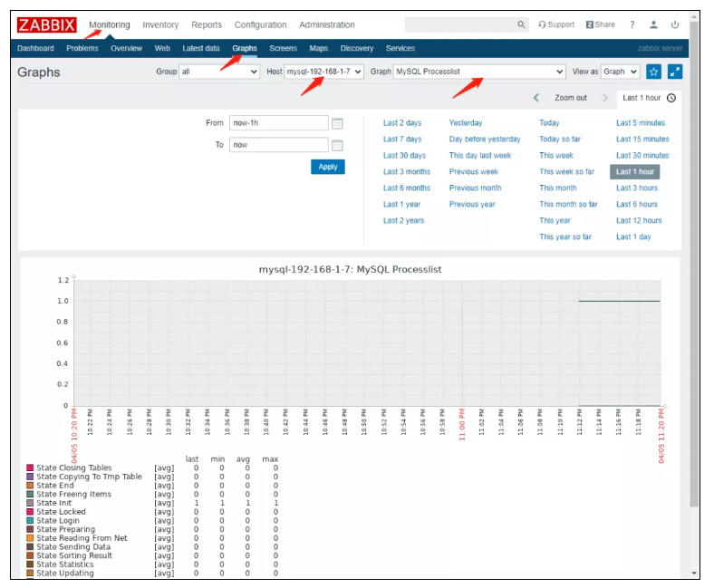The height and width of the screenshot is (588, 714).
Task: Select Last 1 day range
Action: point(633,236)
